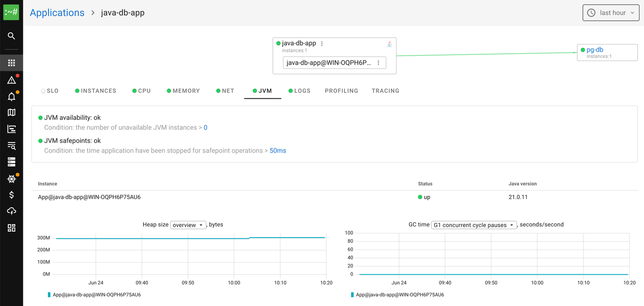Open the nodes server icon in the sidebar

click(11, 162)
